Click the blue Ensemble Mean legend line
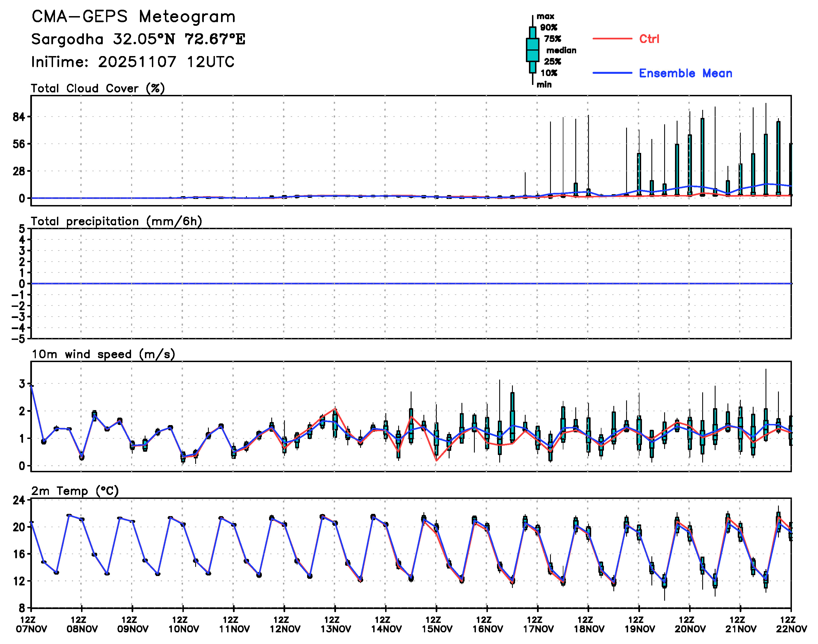 pyautogui.click(x=612, y=73)
